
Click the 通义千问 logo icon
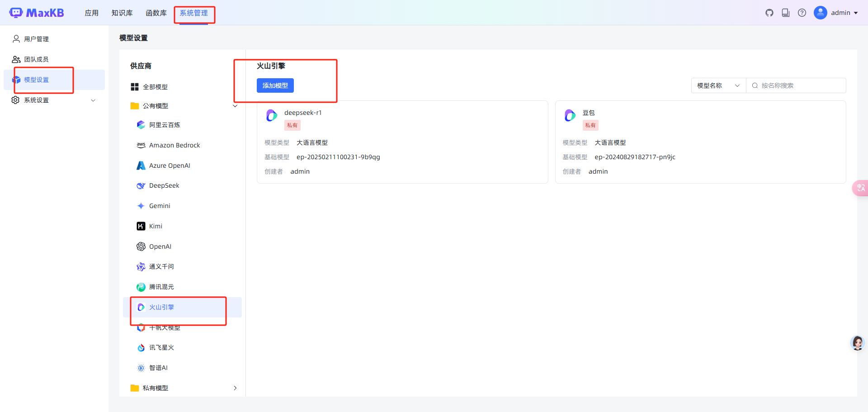pos(141,267)
